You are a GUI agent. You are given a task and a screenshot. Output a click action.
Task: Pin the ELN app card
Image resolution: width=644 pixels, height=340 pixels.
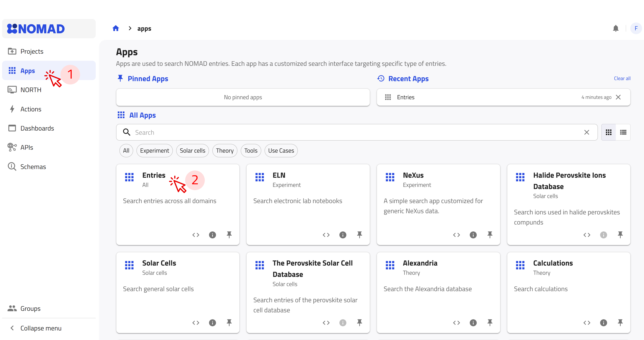point(359,235)
